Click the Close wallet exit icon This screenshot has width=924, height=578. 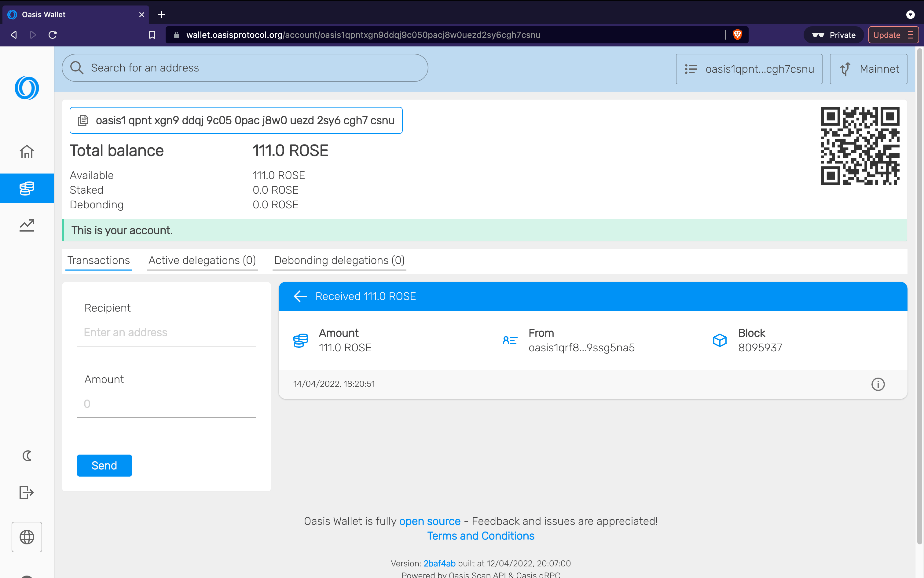point(27,492)
